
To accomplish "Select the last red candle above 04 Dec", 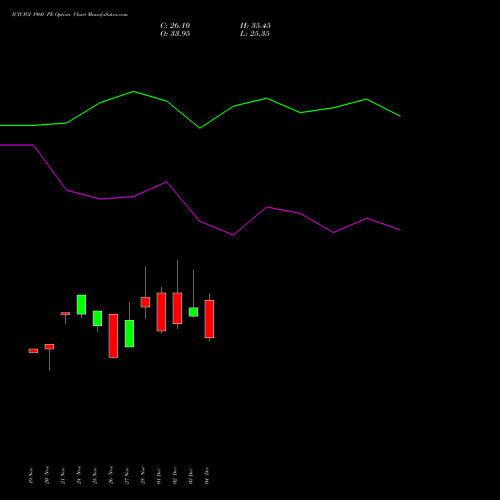I will coord(209,319).
